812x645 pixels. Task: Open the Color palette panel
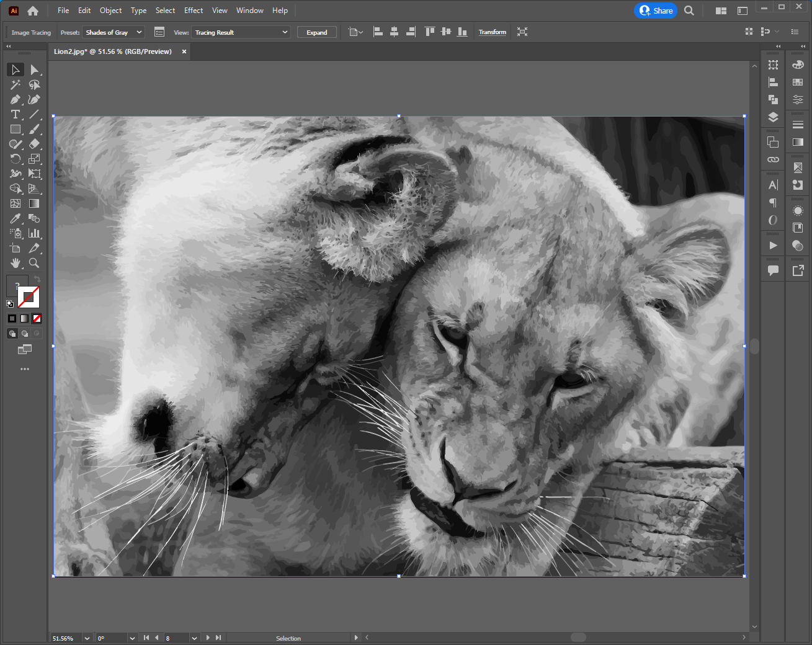tap(798, 65)
